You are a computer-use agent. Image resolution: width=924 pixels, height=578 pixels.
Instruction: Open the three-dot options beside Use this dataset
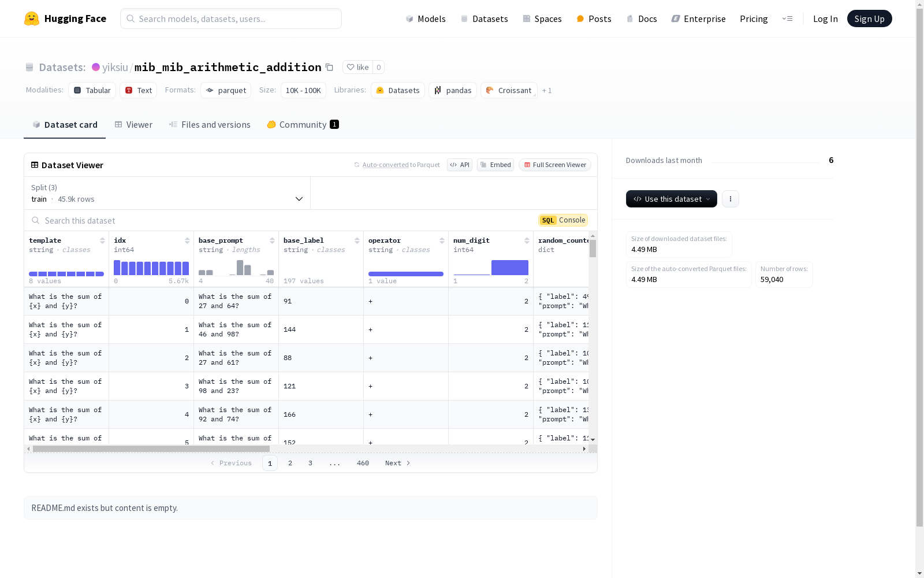tap(731, 199)
